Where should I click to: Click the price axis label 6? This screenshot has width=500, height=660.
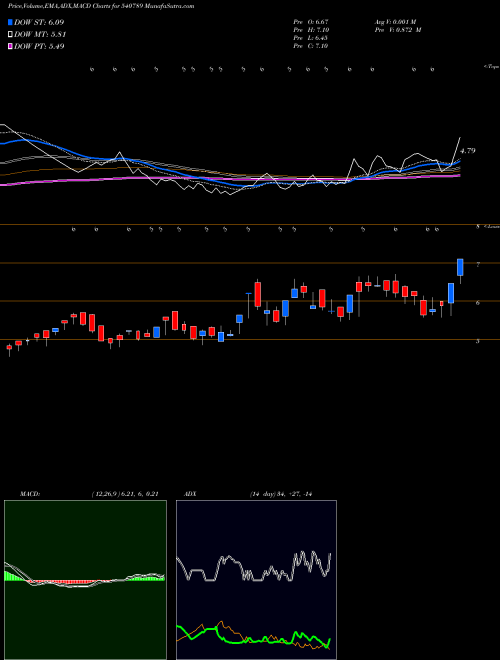[478, 303]
